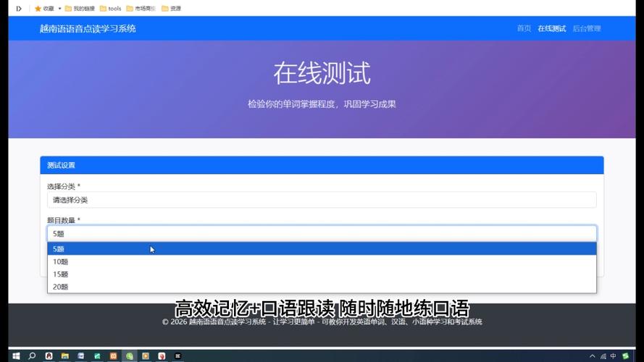Choose the 10题 option in the list
644x362 pixels.
pyautogui.click(x=322, y=261)
